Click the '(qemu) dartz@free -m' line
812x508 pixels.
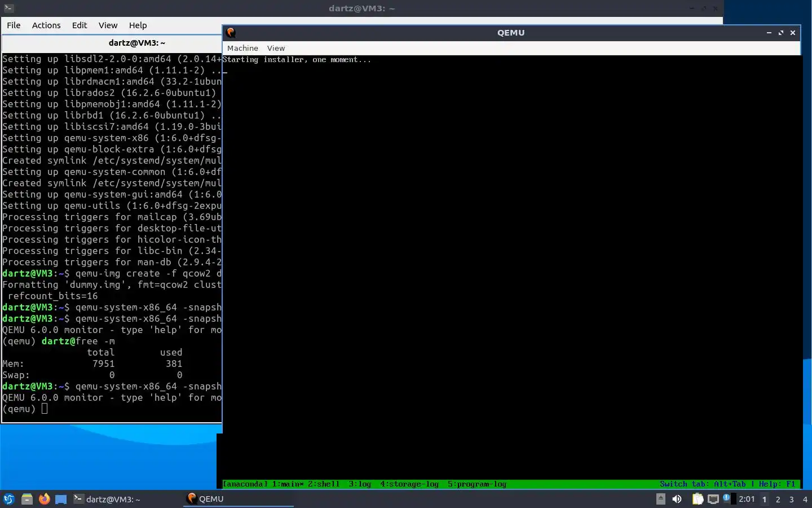tap(59, 341)
